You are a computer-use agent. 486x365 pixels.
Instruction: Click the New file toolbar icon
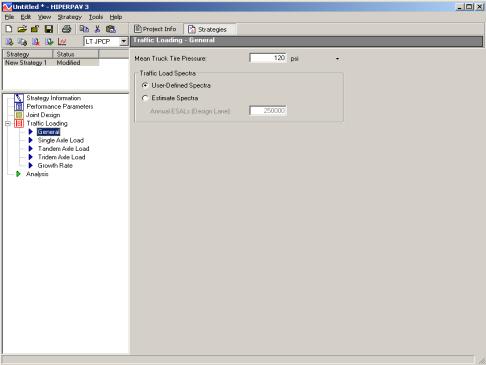click(x=9, y=29)
